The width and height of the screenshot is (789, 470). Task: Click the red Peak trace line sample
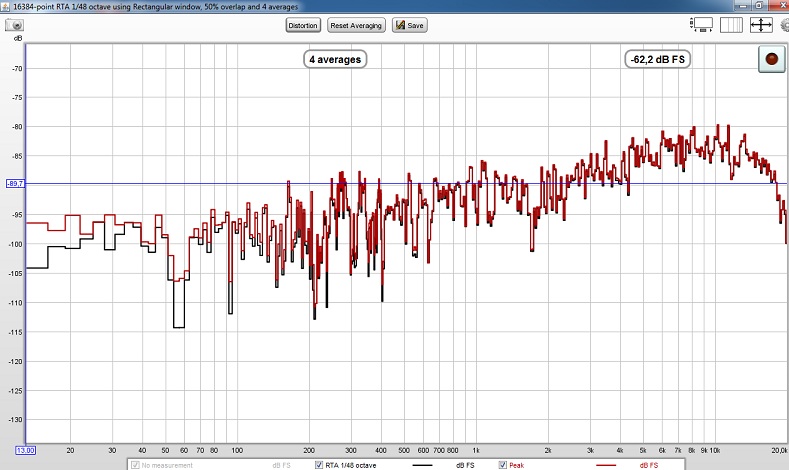(x=605, y=465)
